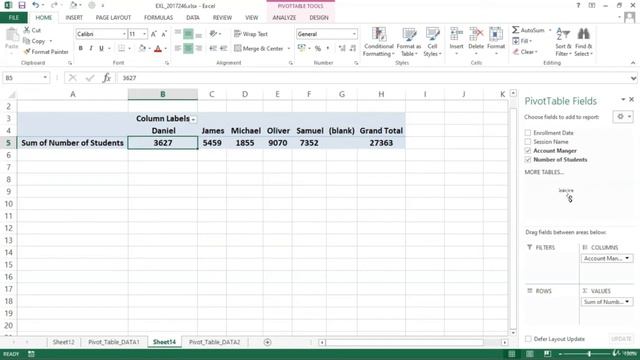Toggle Italic formatting
The image size is (640, 360).
[91, 48]
